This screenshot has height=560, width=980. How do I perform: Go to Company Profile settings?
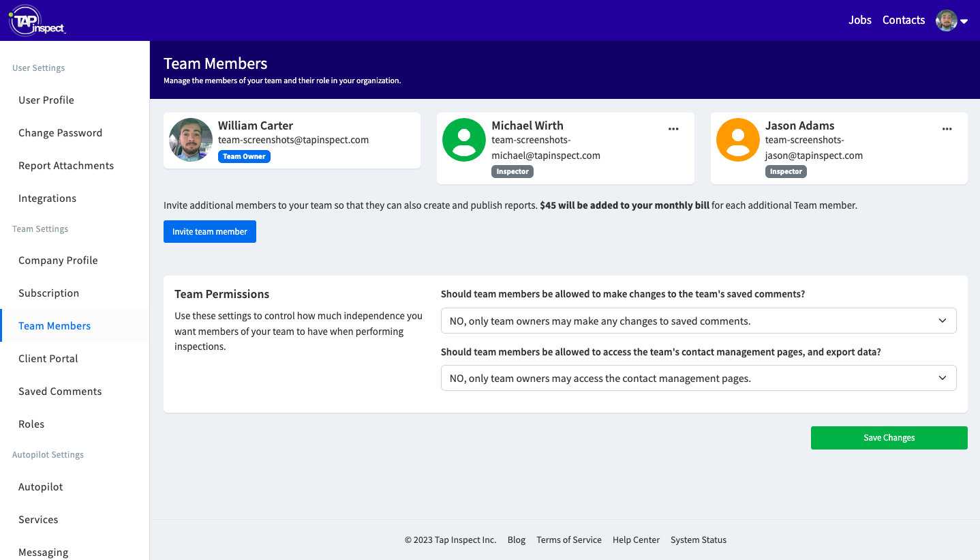click(58, 260)
